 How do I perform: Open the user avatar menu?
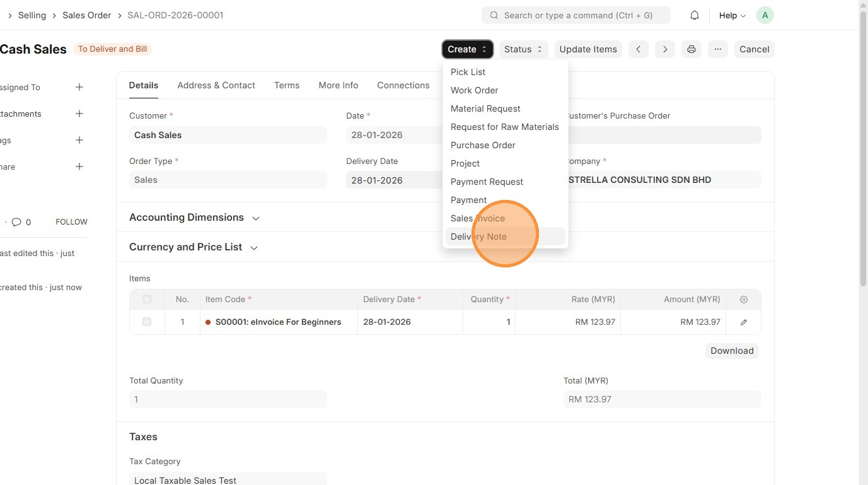coord(765,15)
